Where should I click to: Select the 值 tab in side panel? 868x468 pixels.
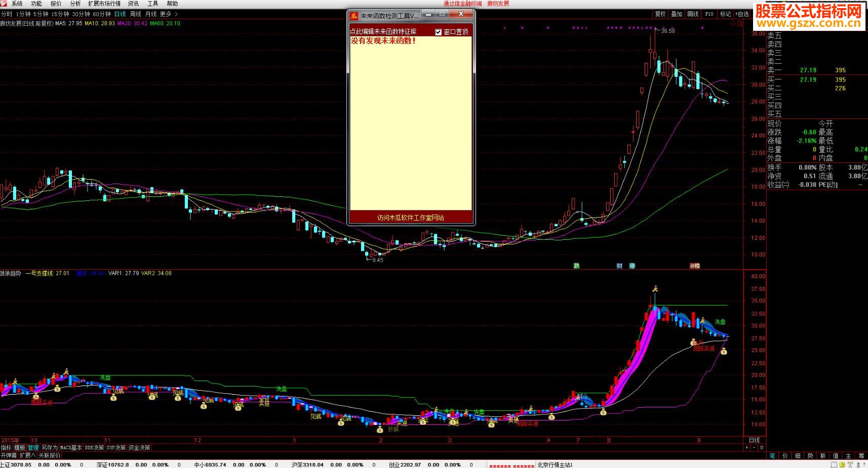(836, 456)
